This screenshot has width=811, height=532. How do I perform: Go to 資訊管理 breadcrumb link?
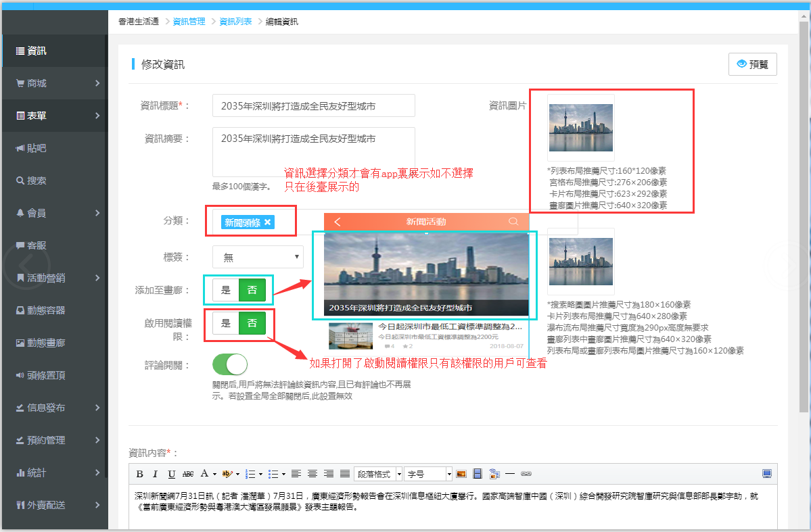pos(189,22)
